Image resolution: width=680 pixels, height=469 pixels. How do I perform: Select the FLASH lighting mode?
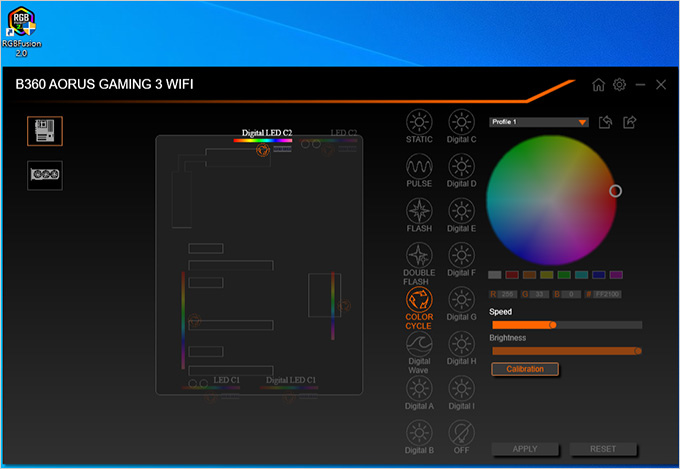click(x=419, y=215)
